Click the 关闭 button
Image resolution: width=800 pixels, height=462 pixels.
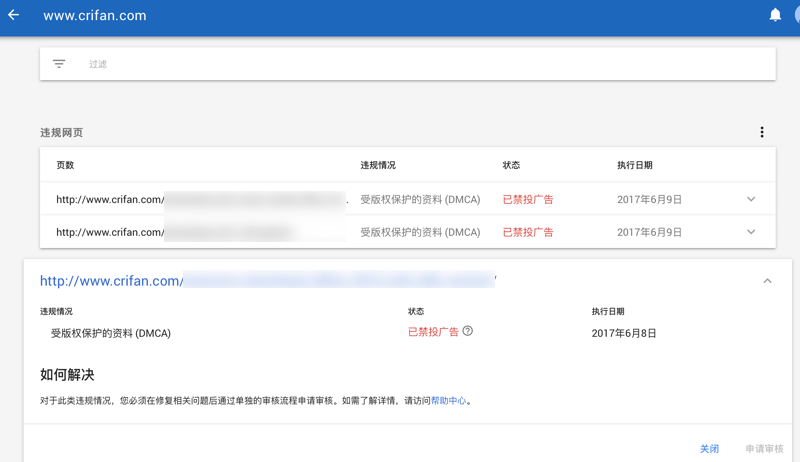(x=709, y=449)
